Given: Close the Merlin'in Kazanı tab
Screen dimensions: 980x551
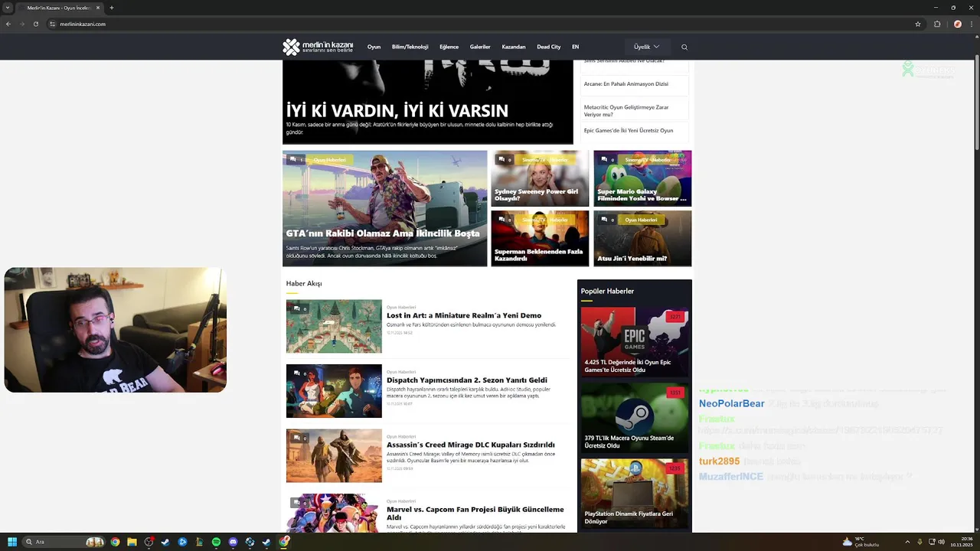Looking at the screenshot, I should tap(98, 8).
